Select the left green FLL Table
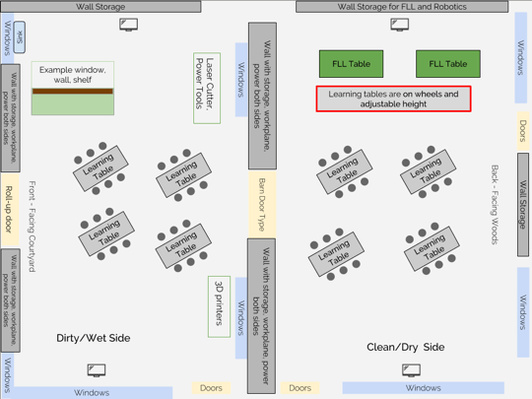532x399 pixels. click(x=351, y=64)
